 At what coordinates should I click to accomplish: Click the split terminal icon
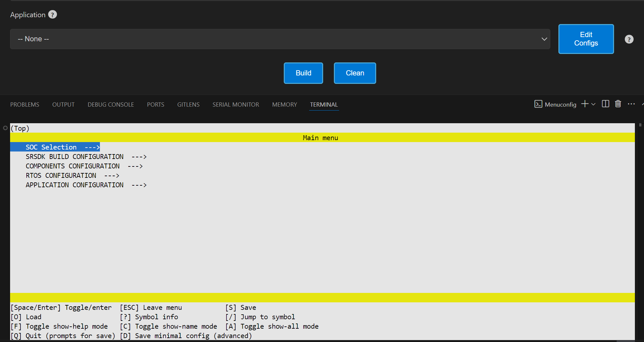tap(605, 104)
